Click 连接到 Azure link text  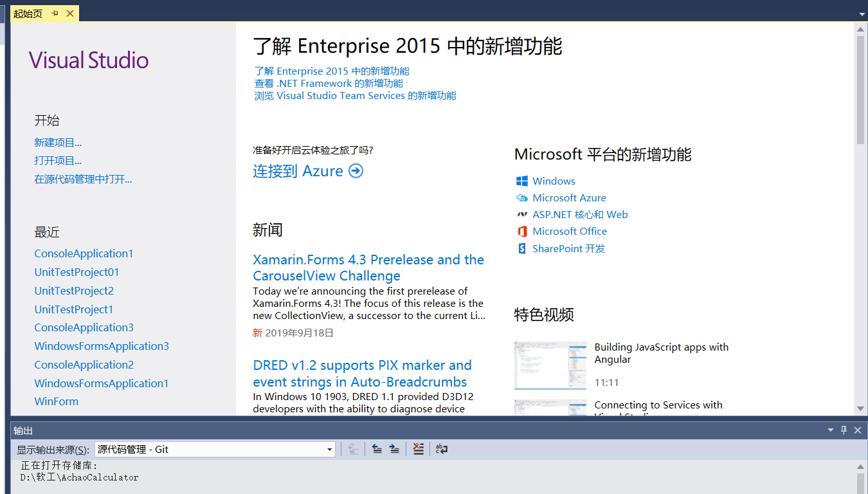coord(298,171)
